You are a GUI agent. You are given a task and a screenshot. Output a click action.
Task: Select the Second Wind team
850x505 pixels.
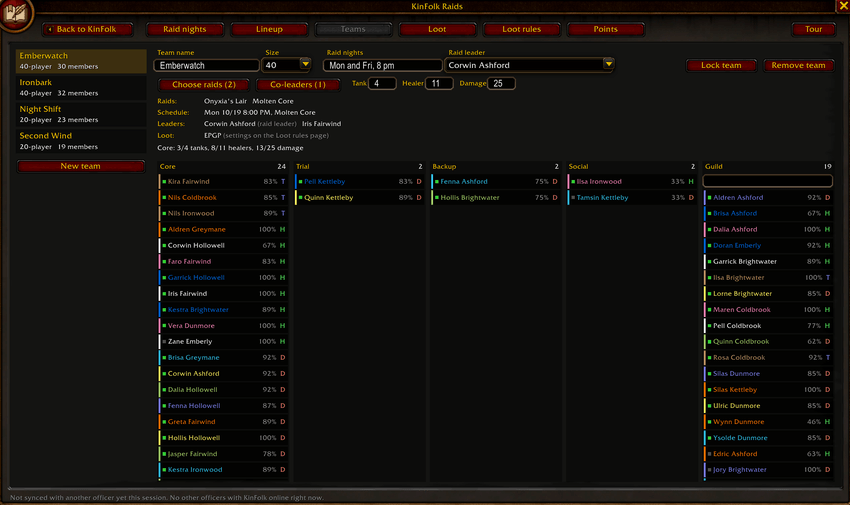pos(81,141)
